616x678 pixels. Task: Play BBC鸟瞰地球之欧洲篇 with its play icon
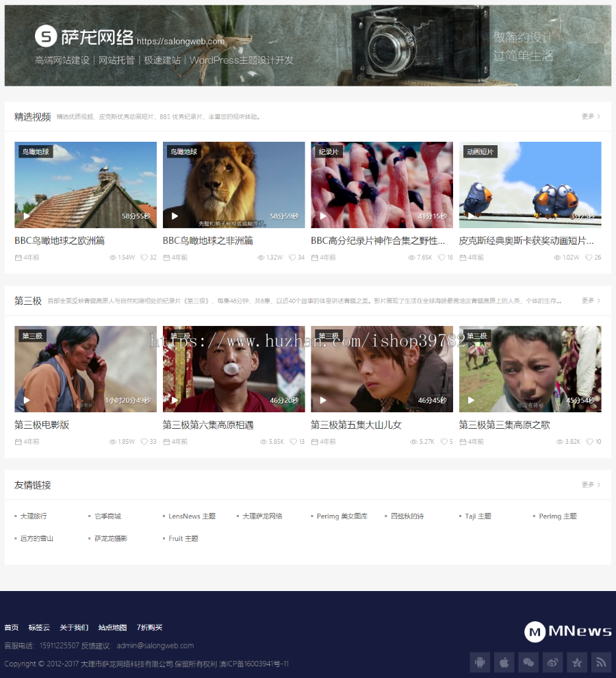click(x=27, y=216)
